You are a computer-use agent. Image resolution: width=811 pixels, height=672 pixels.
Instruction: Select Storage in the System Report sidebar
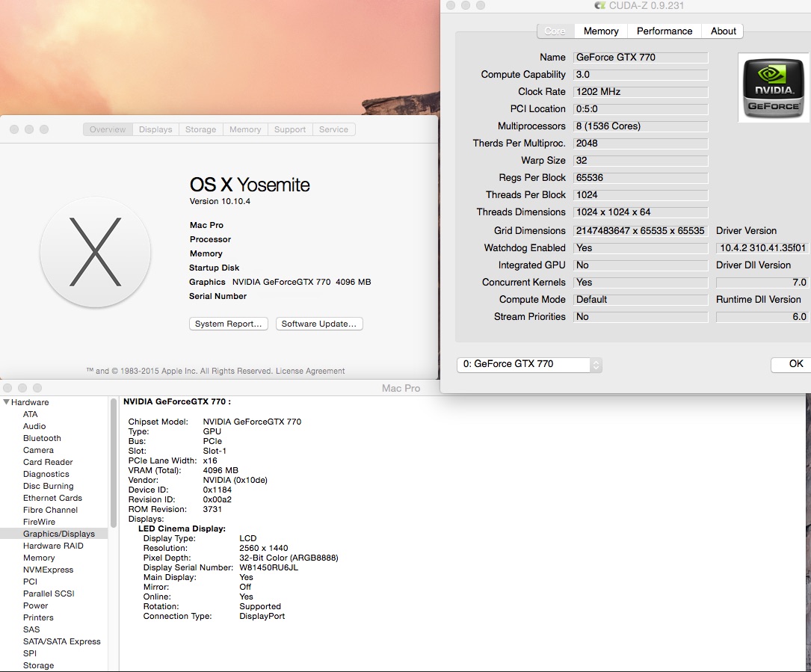[38, 665]
